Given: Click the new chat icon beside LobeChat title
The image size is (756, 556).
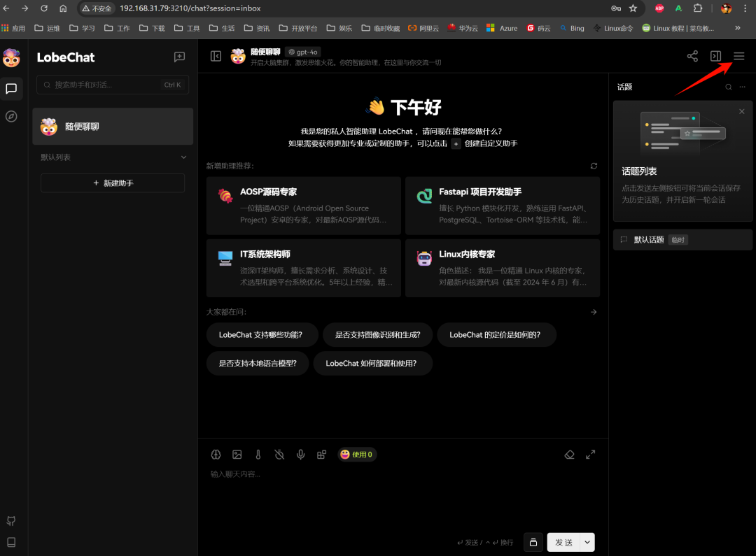Looking at the screenshot, I should pos(179,57).
